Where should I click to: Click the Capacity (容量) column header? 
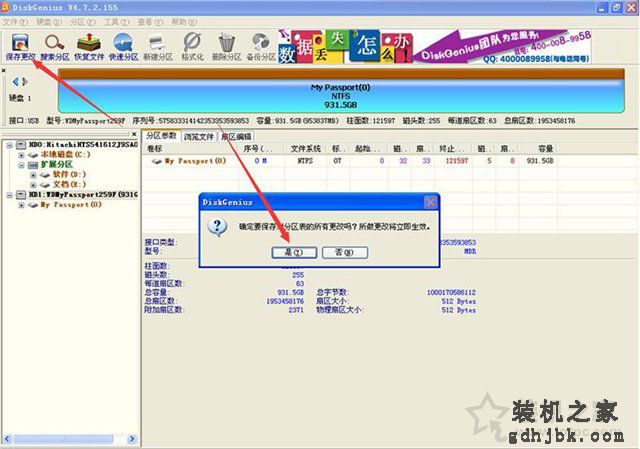(x=545, y=149)
